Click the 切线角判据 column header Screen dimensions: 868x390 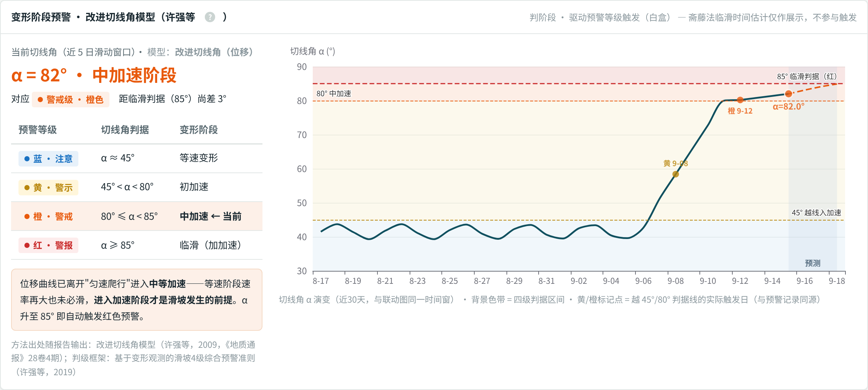[x=125, y=130]
